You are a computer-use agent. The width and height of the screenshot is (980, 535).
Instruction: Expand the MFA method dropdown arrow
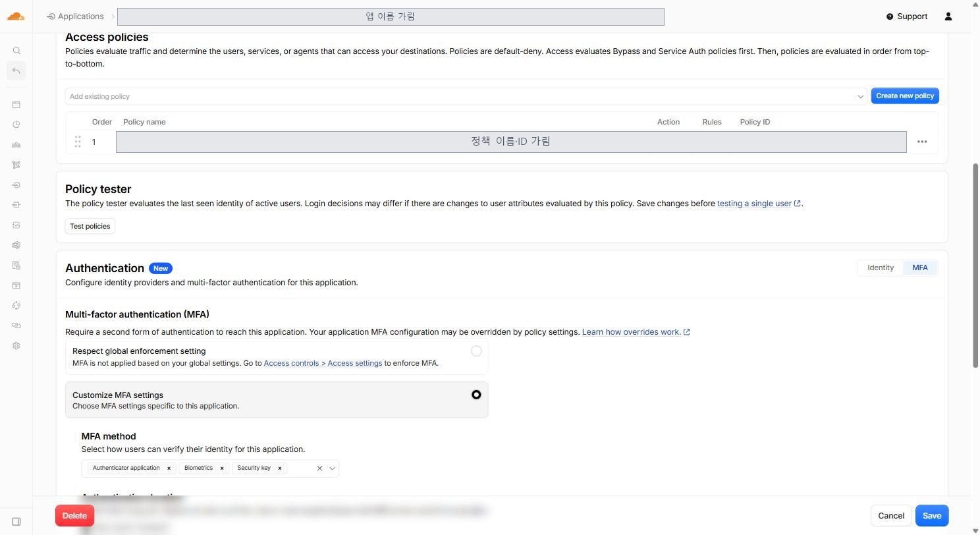[x=332, y=468]
